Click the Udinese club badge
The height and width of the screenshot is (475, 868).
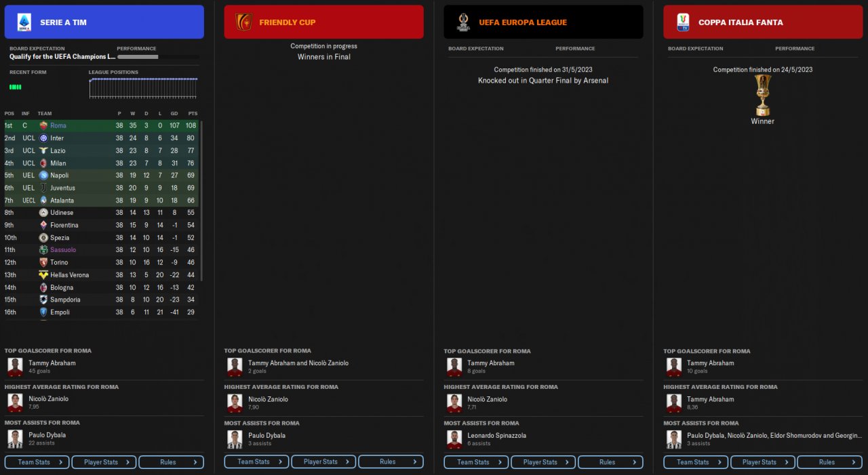pyautogui.click(x=43, y=213)
